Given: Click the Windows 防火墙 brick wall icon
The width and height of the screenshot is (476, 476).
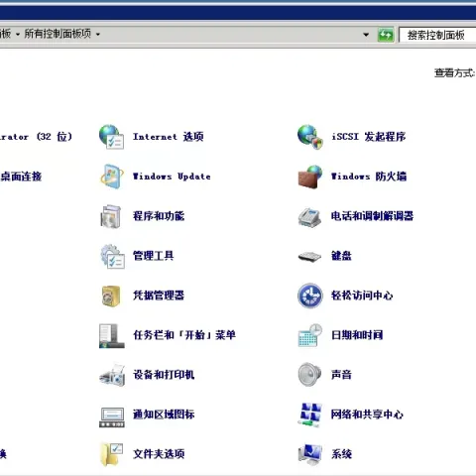Looking at the screenshot, I should (310, 177).
